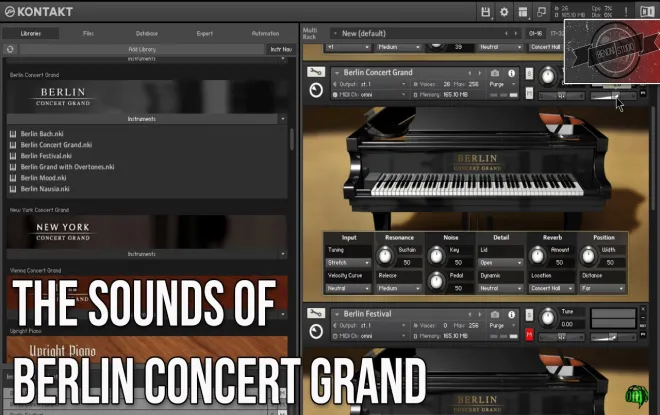Toggle PV button on Berlin Concert Grand
The height and width of the screenshot is (415, 660).
(x=643, y=93)
